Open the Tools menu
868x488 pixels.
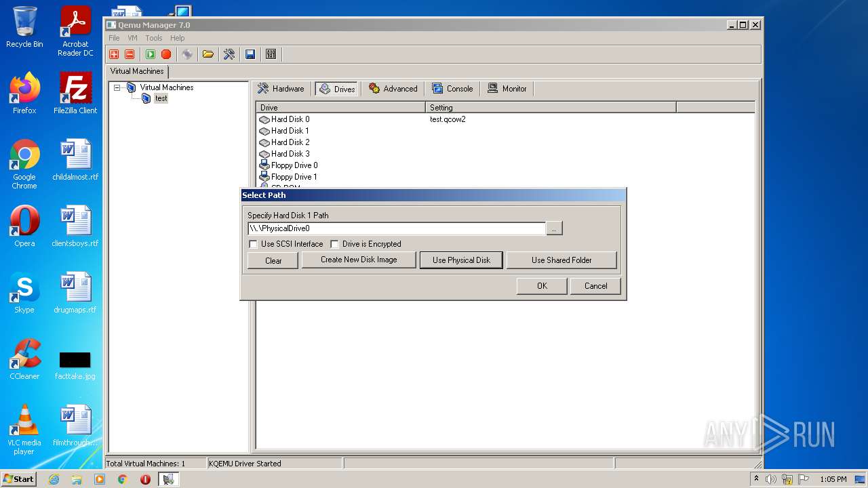tap(154, 38)
